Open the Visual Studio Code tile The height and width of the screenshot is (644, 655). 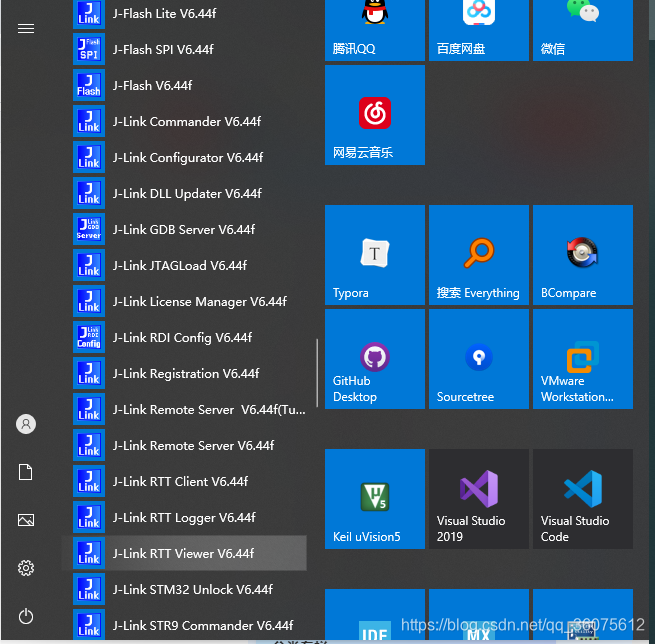(583, 499)
